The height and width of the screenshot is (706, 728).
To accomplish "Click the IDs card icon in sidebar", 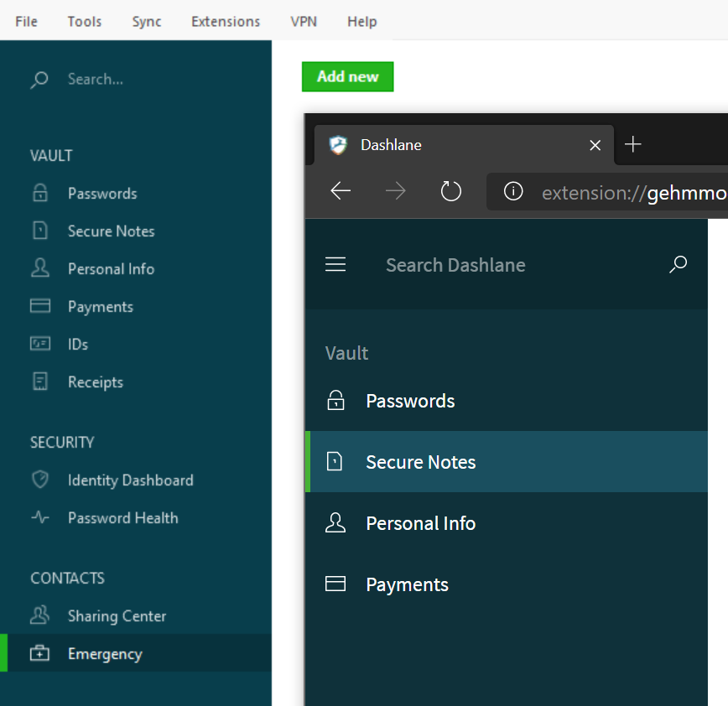I will tap(39, 344).
